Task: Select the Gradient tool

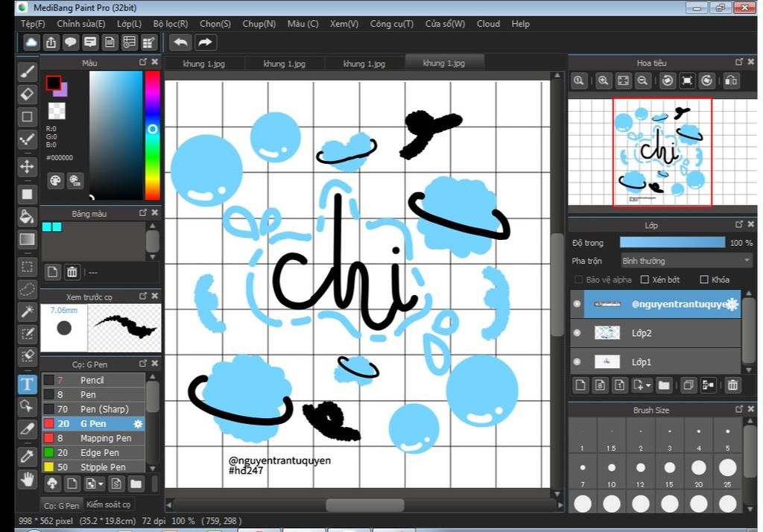Action: (28, 239)
